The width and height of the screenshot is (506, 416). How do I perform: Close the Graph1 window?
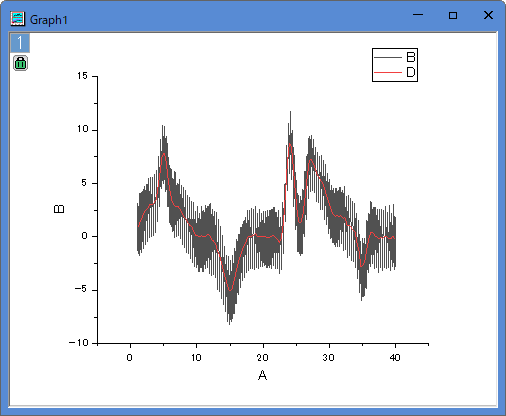point(488,15)
